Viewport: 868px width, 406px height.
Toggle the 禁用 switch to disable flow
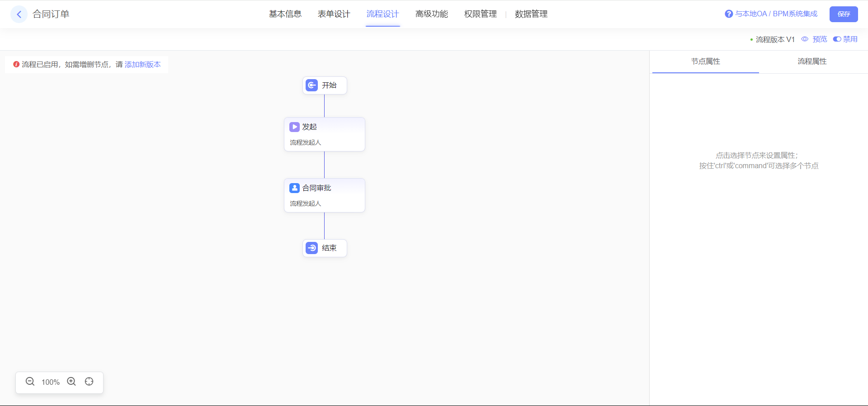(837, 39)
